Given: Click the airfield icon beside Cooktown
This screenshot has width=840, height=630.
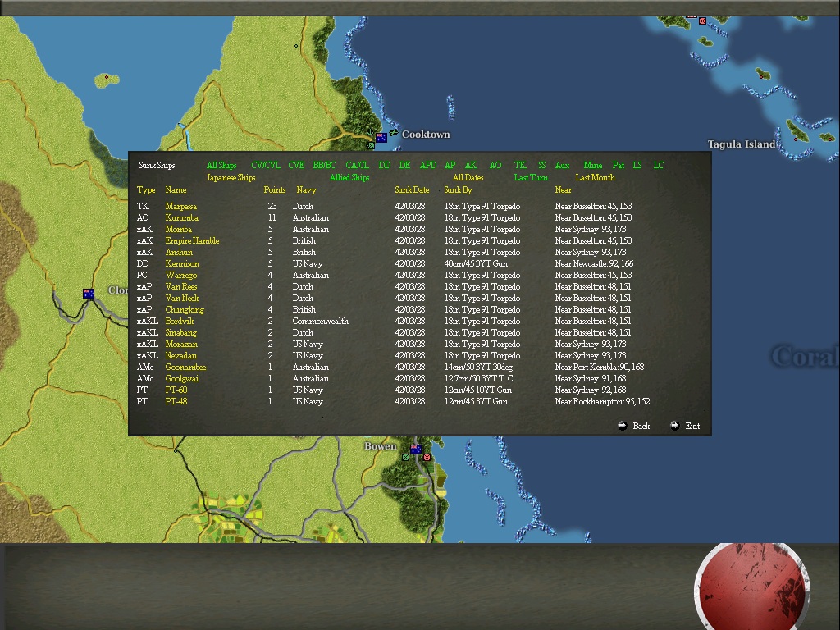Looking at the screenshot, I should coord(394,132).
